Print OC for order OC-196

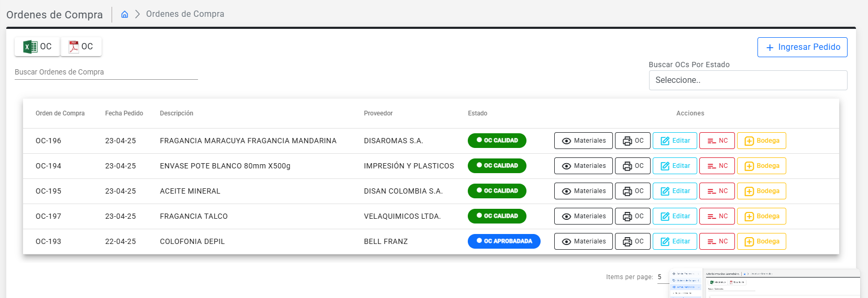click(x=632, y=141)
